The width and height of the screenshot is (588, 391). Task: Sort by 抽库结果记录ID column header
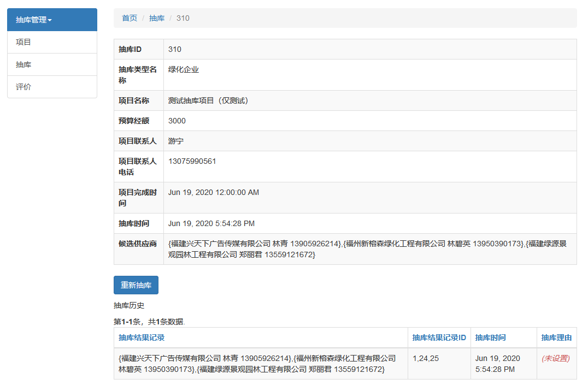pos(439,337)
